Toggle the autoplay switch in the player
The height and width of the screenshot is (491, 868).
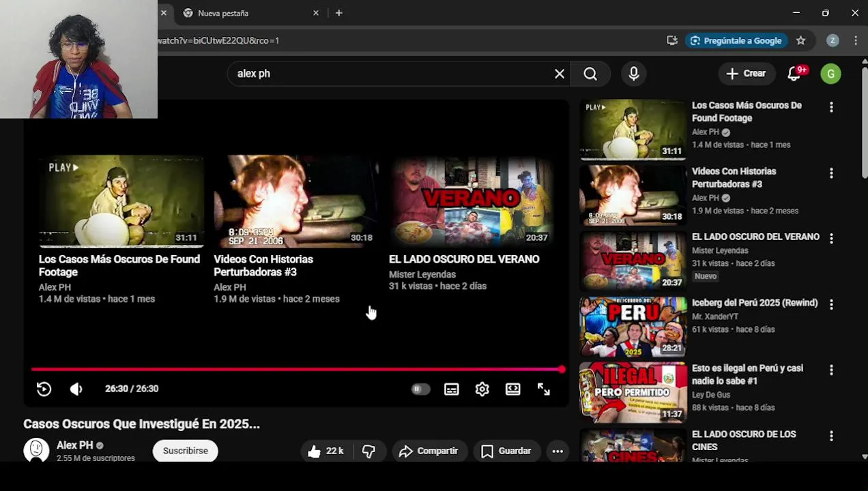(420, 389)
